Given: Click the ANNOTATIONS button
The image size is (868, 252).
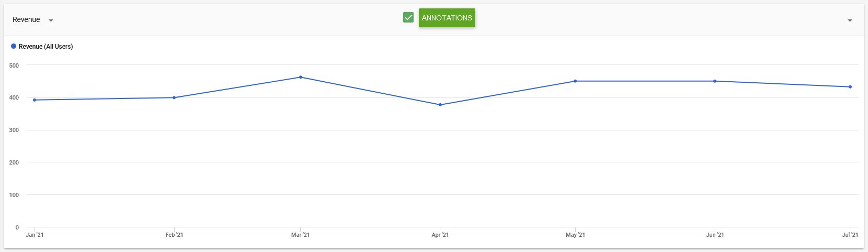Looking at the screenshot, I should [x=447, y=18].
